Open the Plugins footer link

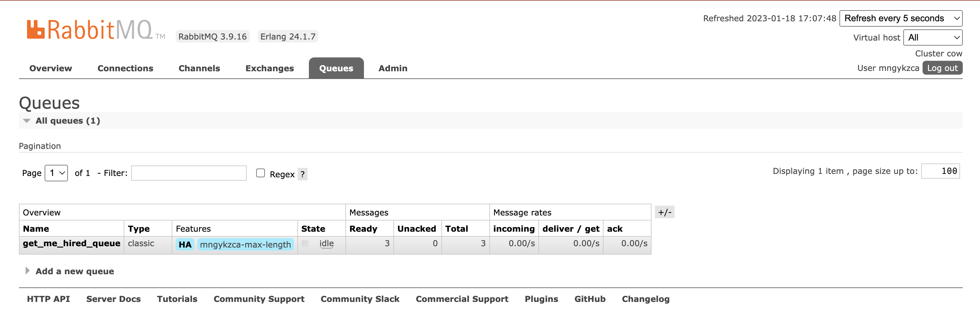(541, 299)
